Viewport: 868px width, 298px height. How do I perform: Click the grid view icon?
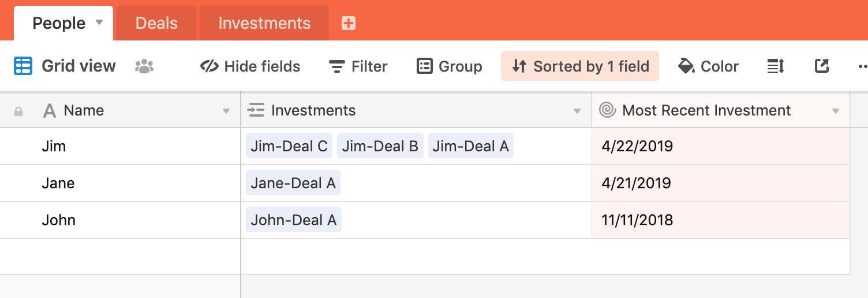click(x=23, y=66)
